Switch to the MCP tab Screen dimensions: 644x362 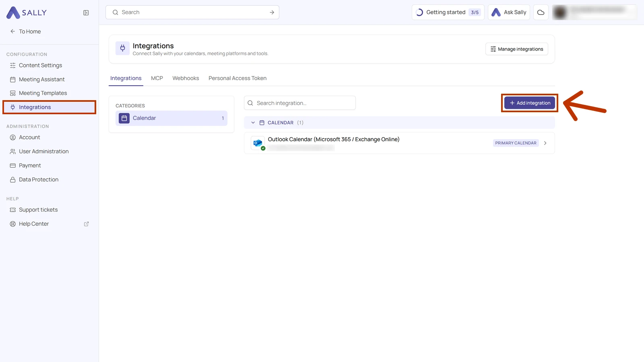[x=157, y=78]
